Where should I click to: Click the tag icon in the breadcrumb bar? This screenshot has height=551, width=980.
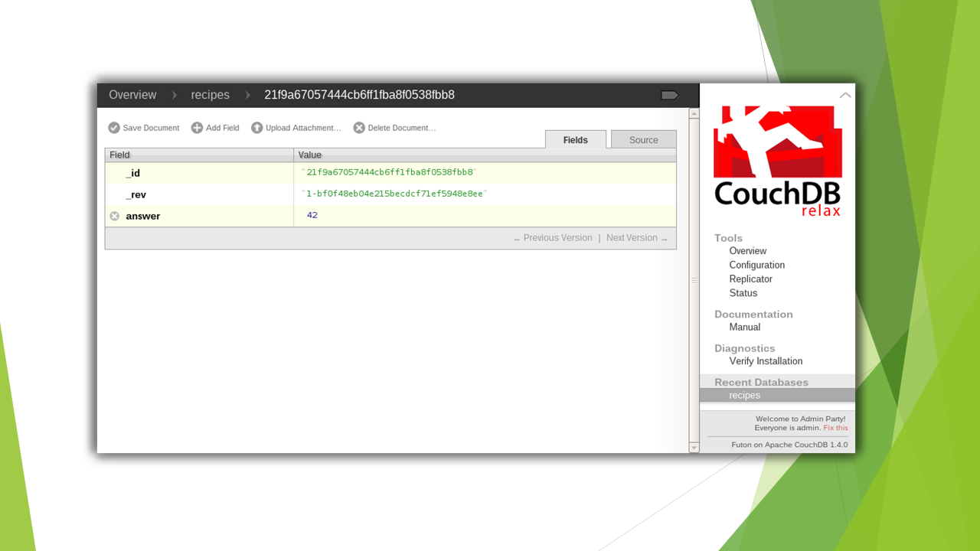(x=670, y=95)
